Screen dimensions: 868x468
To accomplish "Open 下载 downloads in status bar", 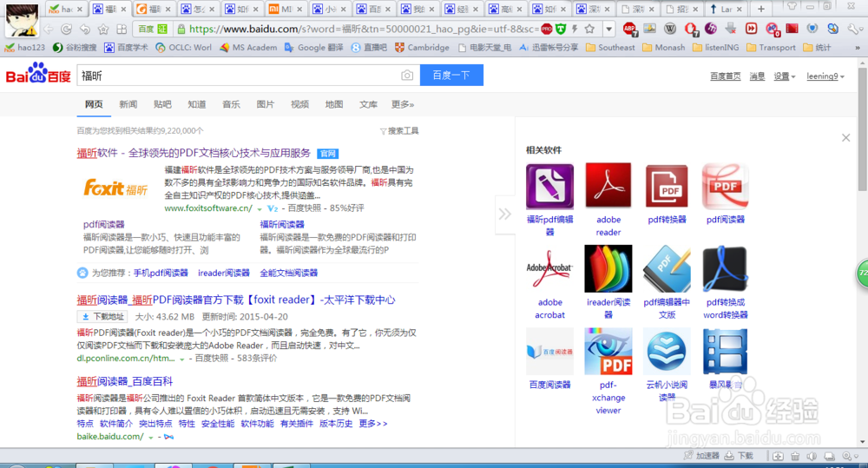I will click(x=739, y=456).
